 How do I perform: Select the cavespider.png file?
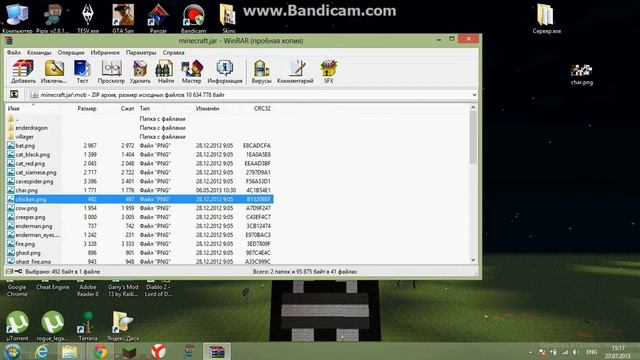click(34, 182)
